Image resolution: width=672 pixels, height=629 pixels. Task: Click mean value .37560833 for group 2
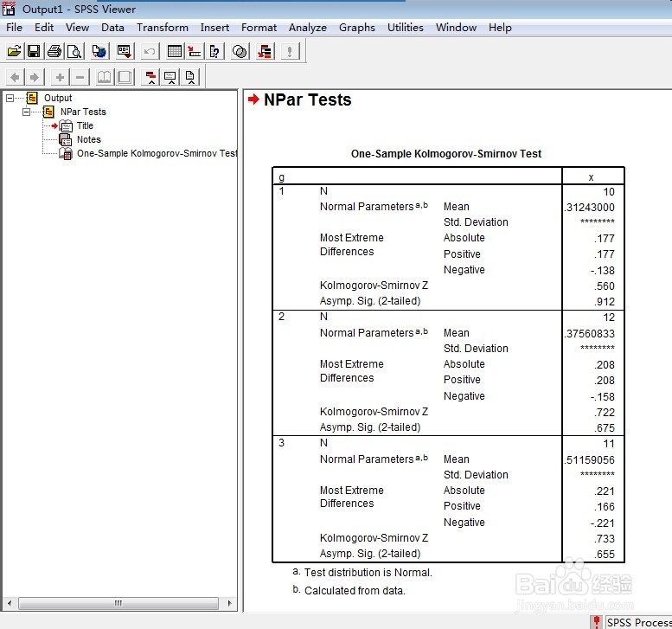[x=590, y=334]
